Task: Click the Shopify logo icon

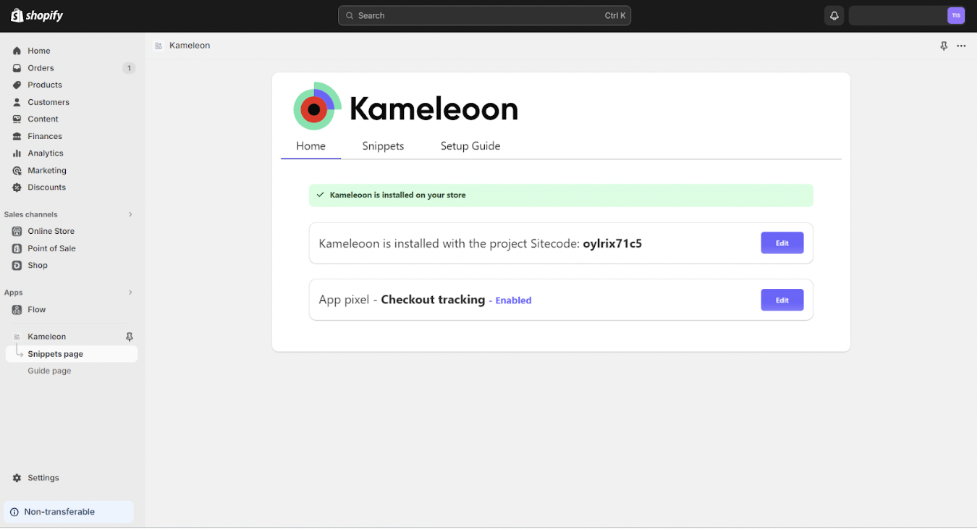Action: coord(17,15)
